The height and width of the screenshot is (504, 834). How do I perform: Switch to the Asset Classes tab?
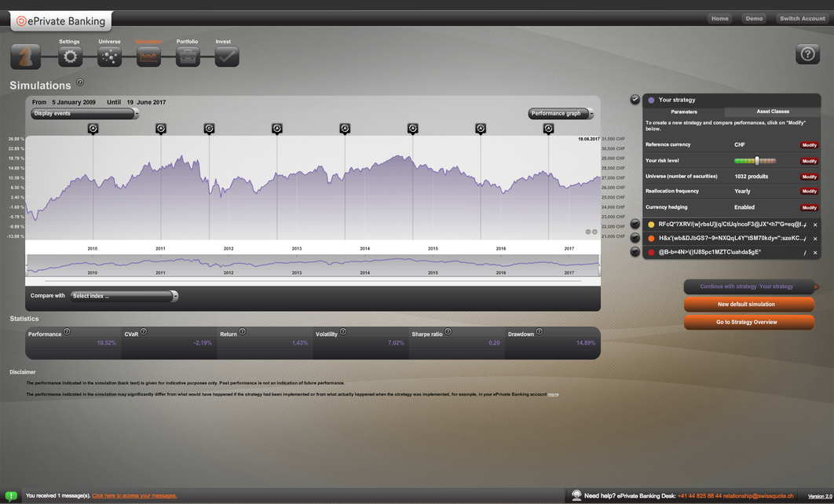tap(773, 111)
